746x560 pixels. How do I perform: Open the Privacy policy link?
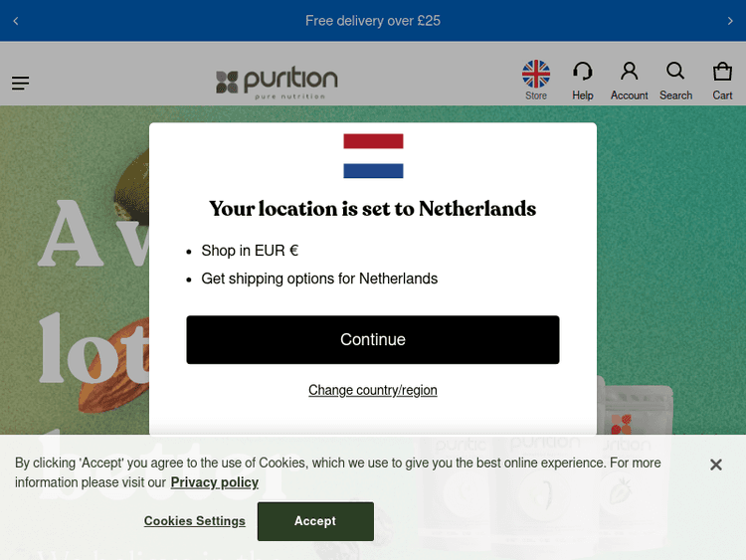[x=215, y=482]
